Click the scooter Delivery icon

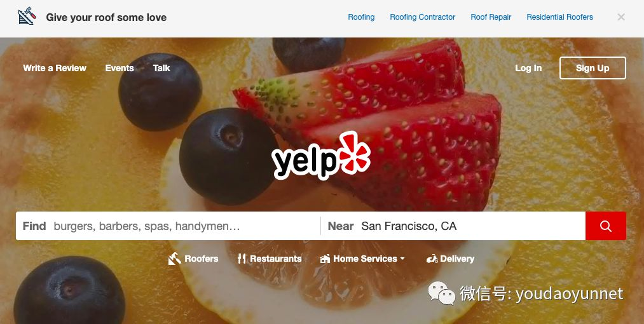[x=432, y=259]
